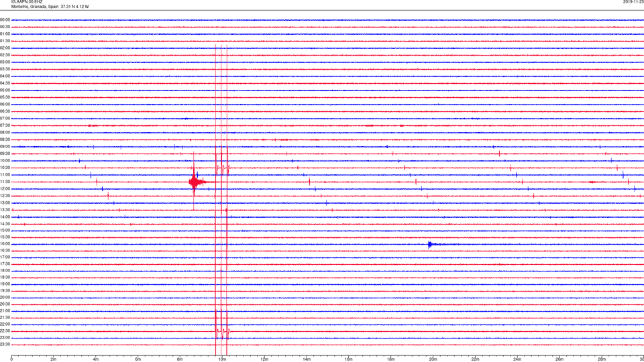Viewport: 644px width, 362px height.
Task: Select the 01:00 time label
Action: 5,34
